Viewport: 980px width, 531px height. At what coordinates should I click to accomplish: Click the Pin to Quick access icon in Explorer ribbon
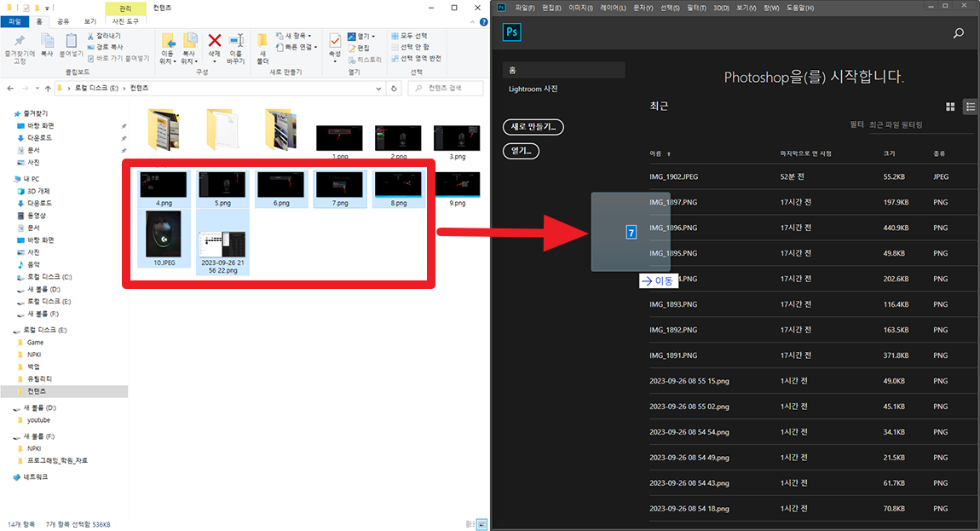point(20,41)
